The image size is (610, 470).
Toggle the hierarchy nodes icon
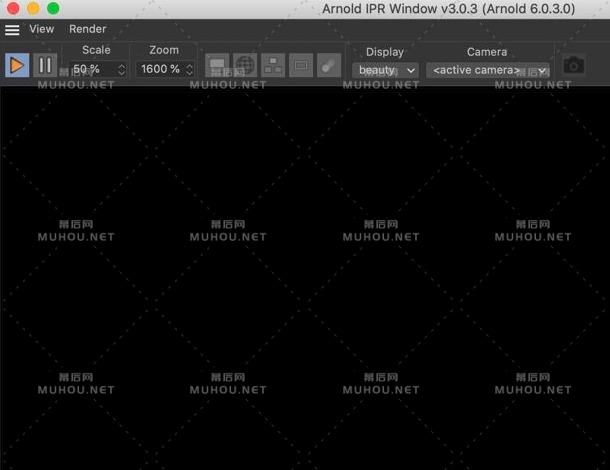point(273,65)
